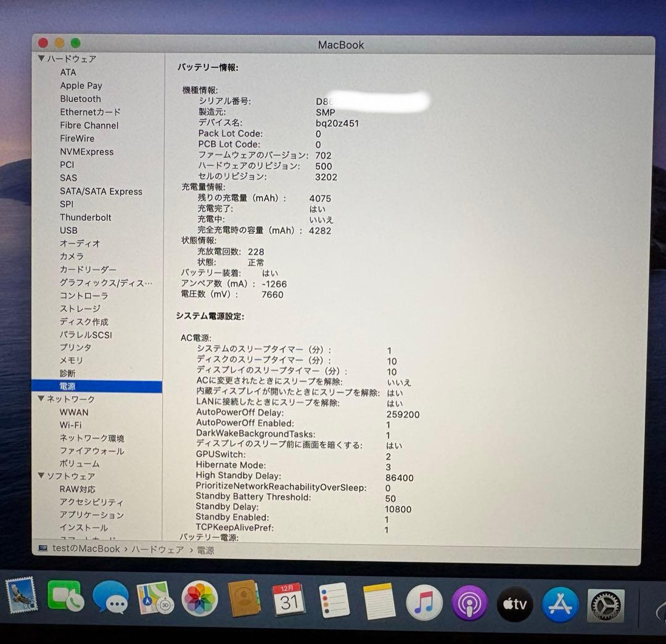Screen dimensions: 666x644
Task: Open the USB hardware report
Action: pos(68,230)
